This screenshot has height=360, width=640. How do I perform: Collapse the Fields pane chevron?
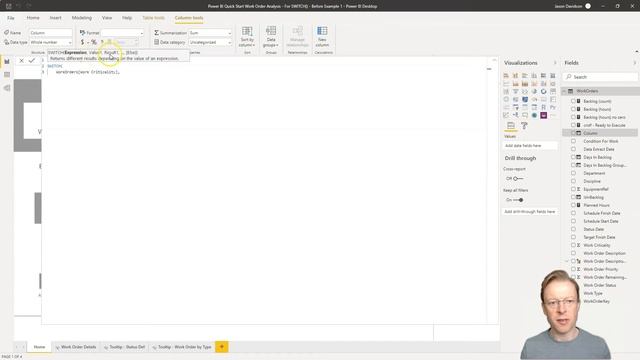point(635,63)
